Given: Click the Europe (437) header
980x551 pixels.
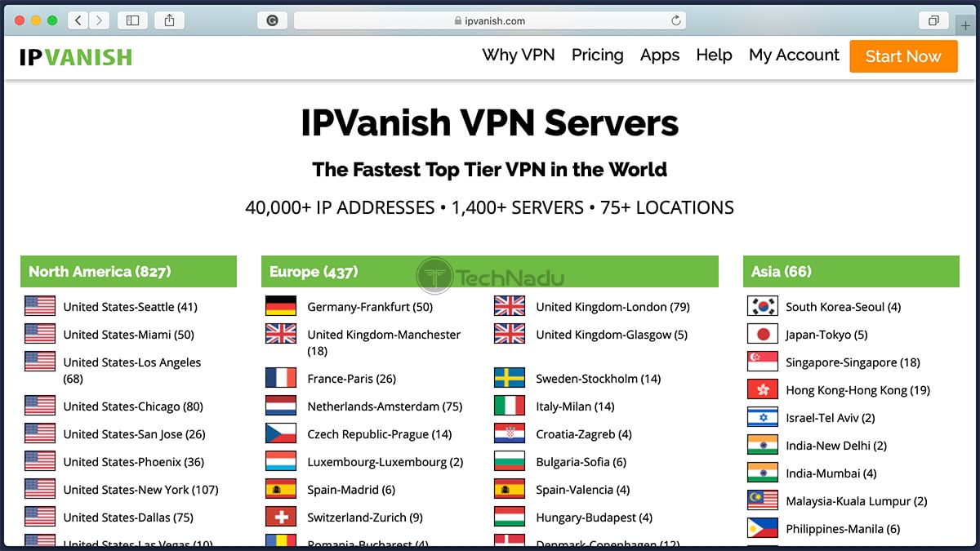Looking at the screenshot, I should click(490, 272).
